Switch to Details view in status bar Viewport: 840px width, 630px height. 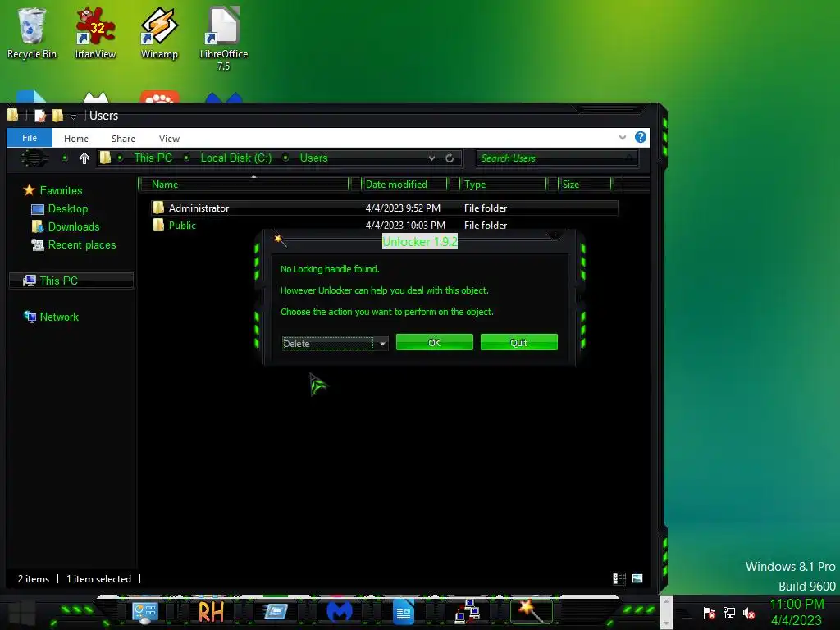click(619, 578)
